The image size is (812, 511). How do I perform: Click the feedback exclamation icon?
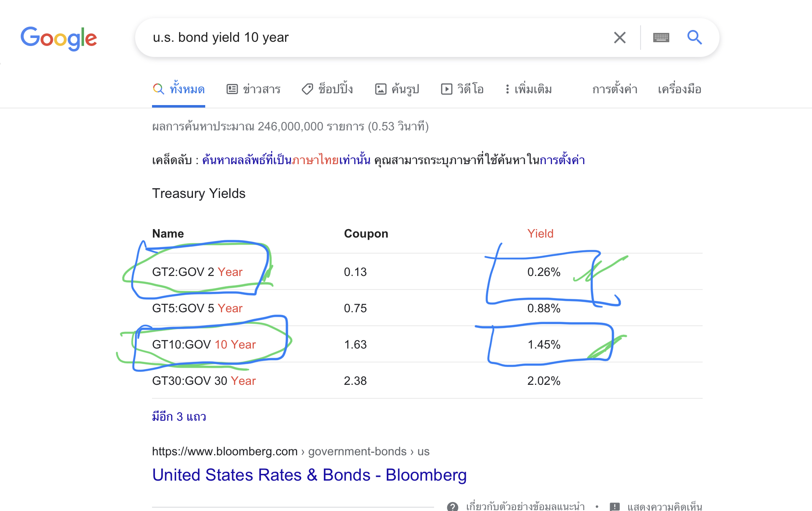(x=614, y=506)
